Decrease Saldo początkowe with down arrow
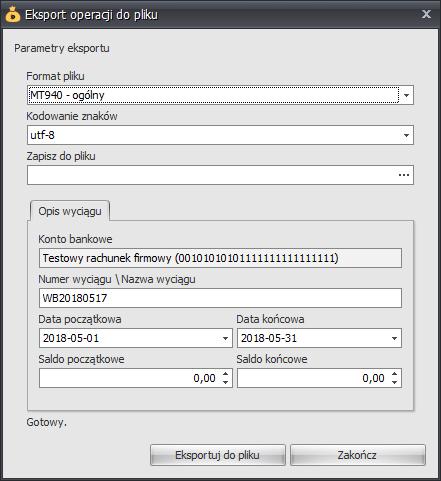 click(x=226, y=382)
